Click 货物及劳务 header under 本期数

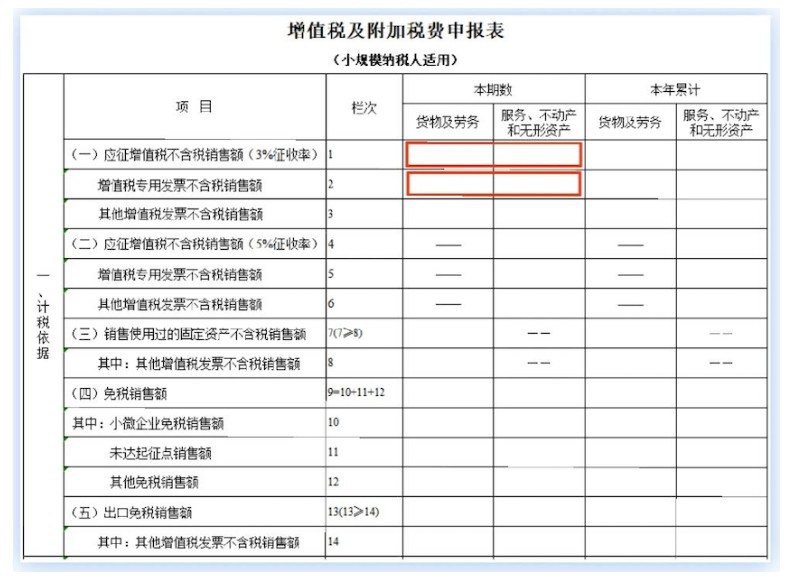pos(448,122)
